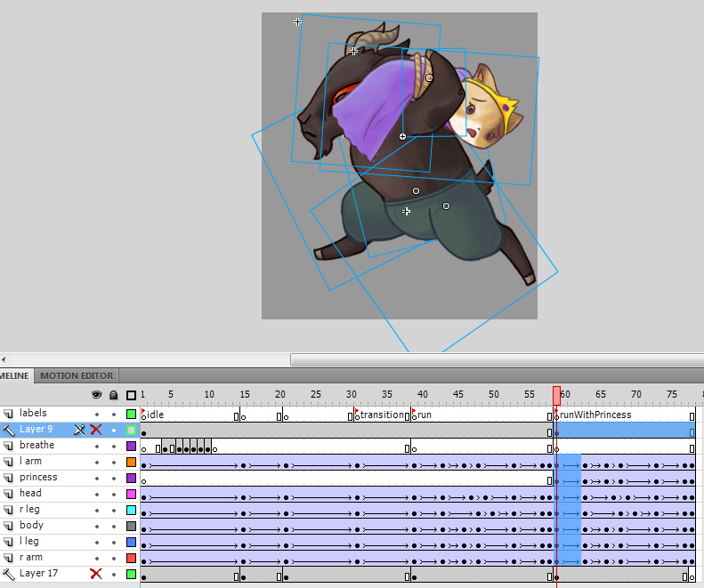704x588 pixels.
Task: Hide the princess layer using its visibility dot
Action: click(x=96, y=479)
